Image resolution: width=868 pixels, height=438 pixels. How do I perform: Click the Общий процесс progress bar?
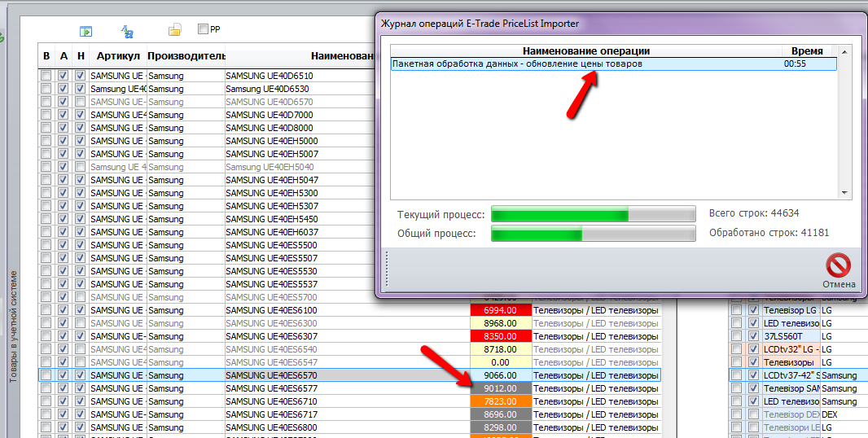point(593,233)
